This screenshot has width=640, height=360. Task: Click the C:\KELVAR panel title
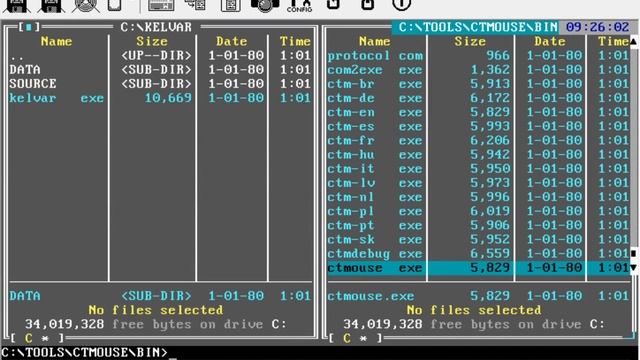pos(156,27)
